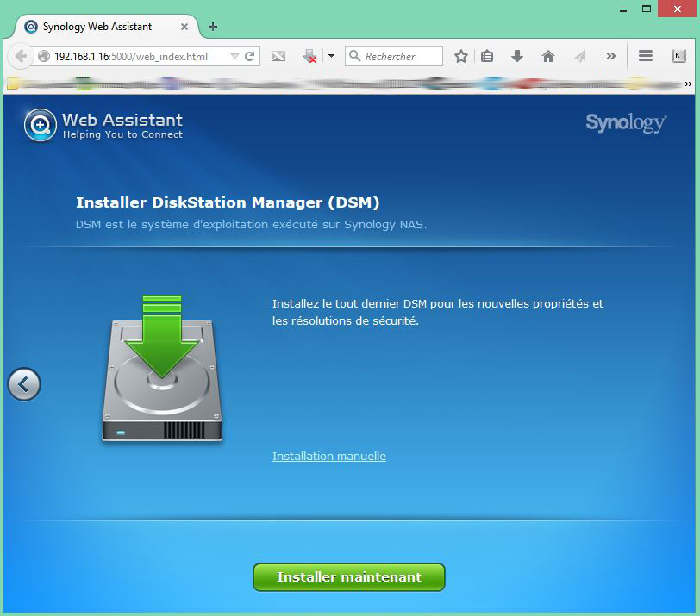Show more bookmarks toolbar overflow chevron
The width and height of the screenshot is (700, 616).
tap(688, 84)
